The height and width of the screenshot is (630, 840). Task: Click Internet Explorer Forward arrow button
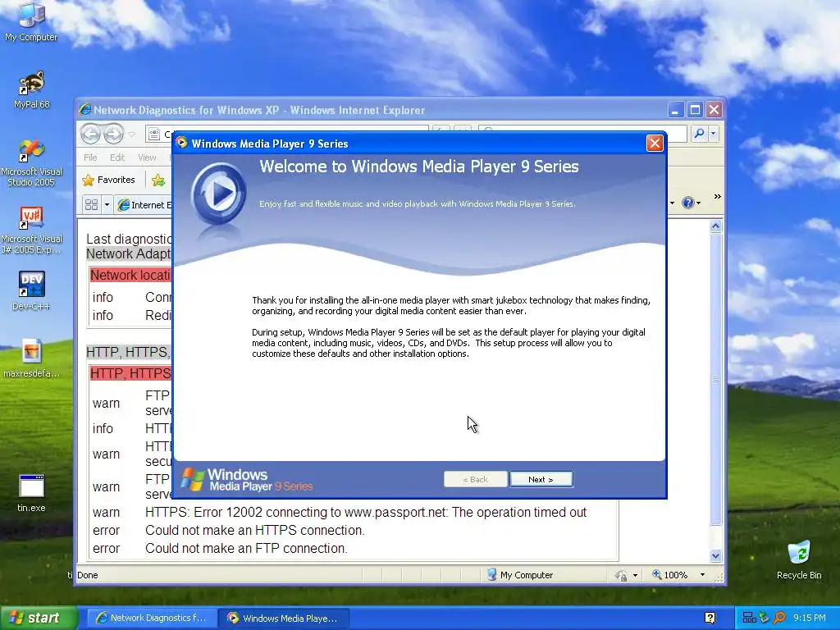click(x=113, y=134)
